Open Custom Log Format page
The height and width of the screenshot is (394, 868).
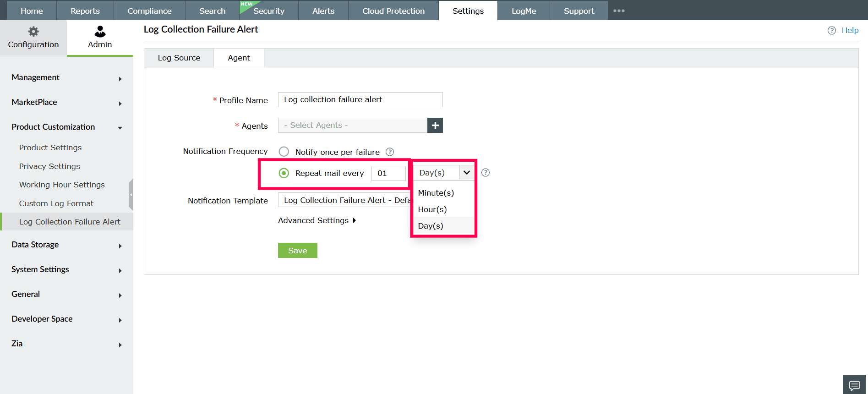(56, 203)
